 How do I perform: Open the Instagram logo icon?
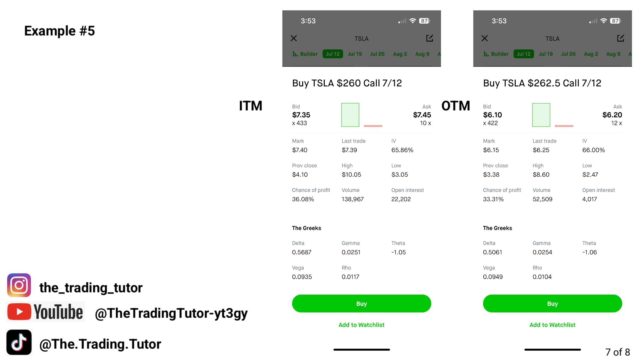[19, 285]
